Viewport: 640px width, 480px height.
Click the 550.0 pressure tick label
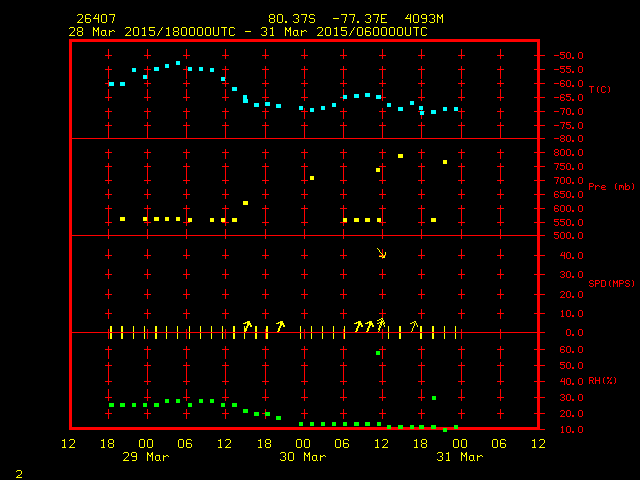[568, 222]
